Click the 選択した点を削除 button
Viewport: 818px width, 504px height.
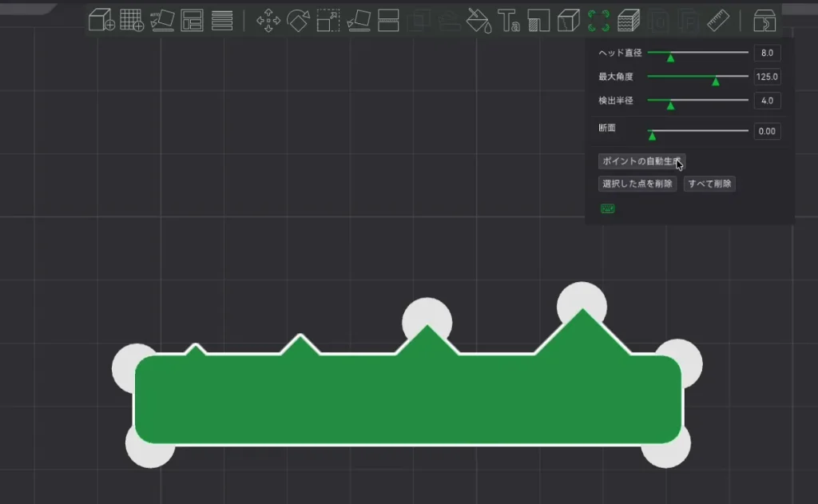tap(637, 184)
